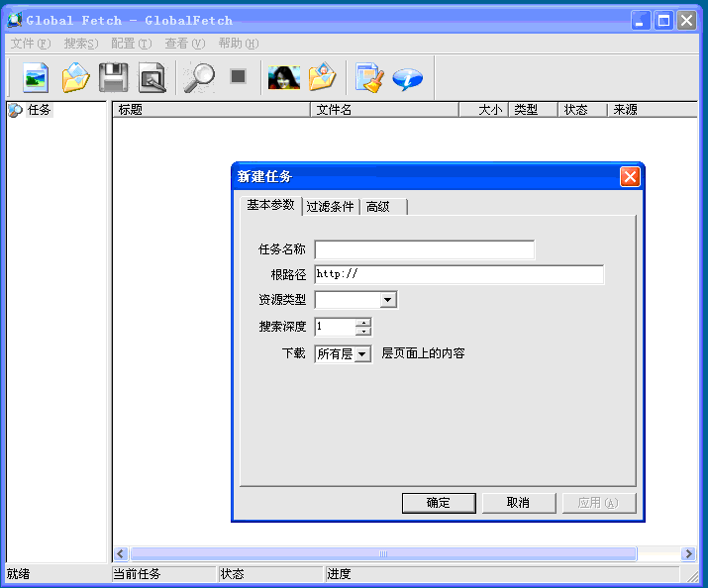Viewport: 708px width, 588px height.
Task: Switch to the 基本参数 tab
Action: 270,205
